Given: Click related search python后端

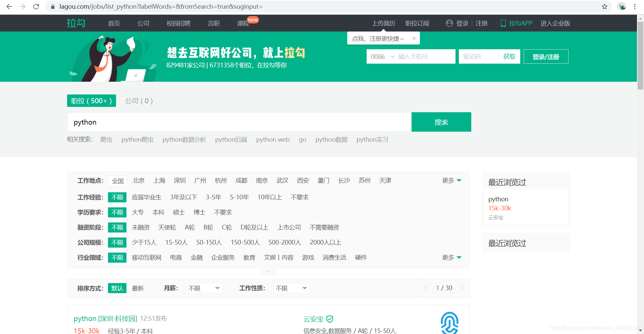Looking at the screenshot, I should (x=231, y=140).
